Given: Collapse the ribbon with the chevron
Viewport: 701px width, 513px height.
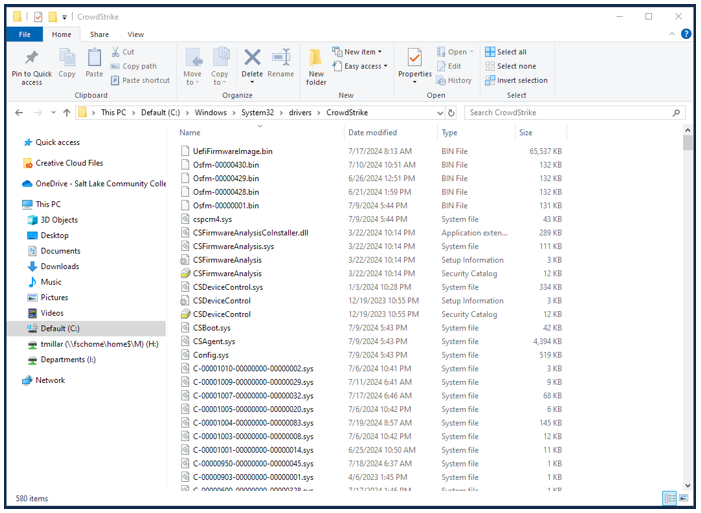Looking at the screenshot, I should click(671, 34).
